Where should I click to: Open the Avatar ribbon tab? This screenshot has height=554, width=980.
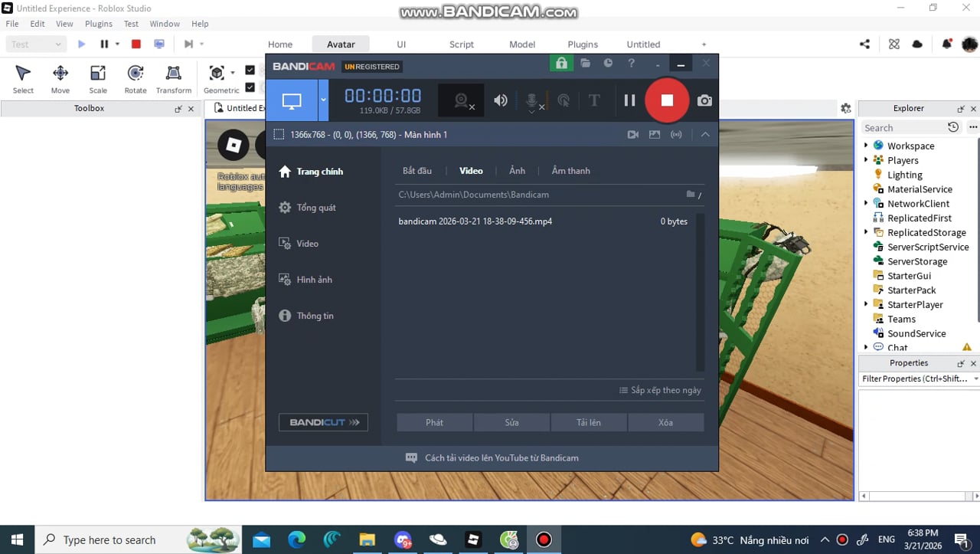(341, 44)
